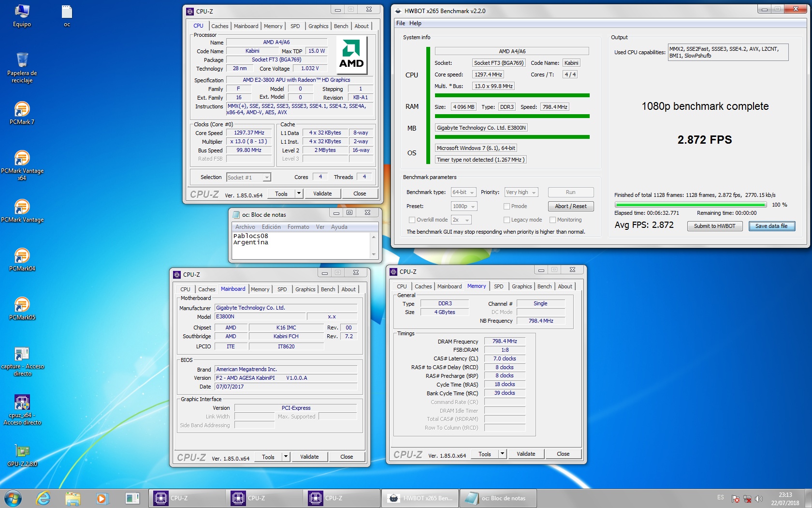
Task: Open cpuz_x64 Acceso directo shortcut
Action: pos(22,410)
